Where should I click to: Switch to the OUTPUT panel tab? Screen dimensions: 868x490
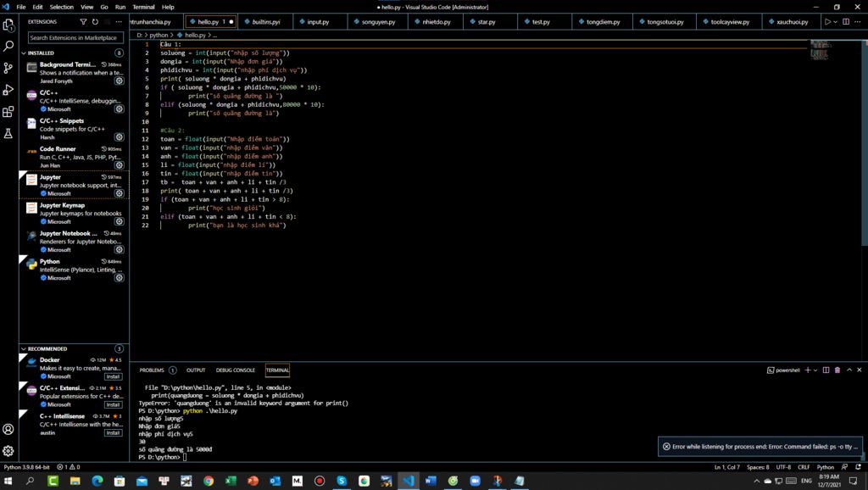(196, 370)
